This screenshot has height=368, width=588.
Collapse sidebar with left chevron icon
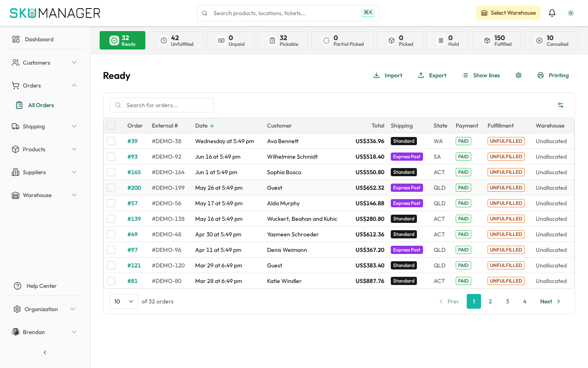tap(45, 352)
